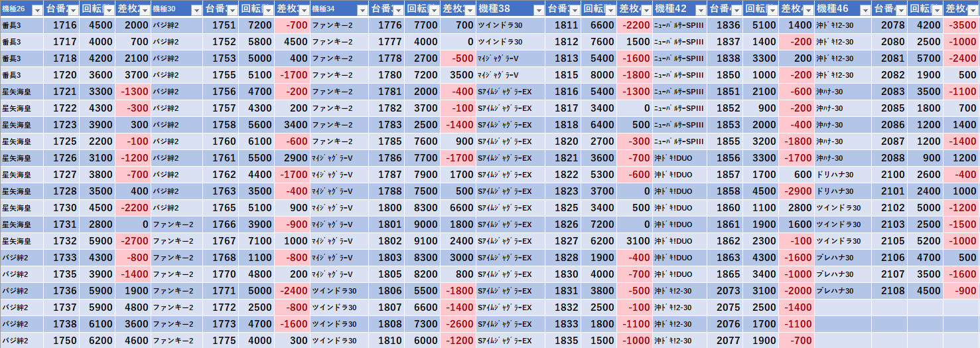This screenshot has width=980, height=348.
Task: Select machine number cell 2105
Action: click(889, 241)
